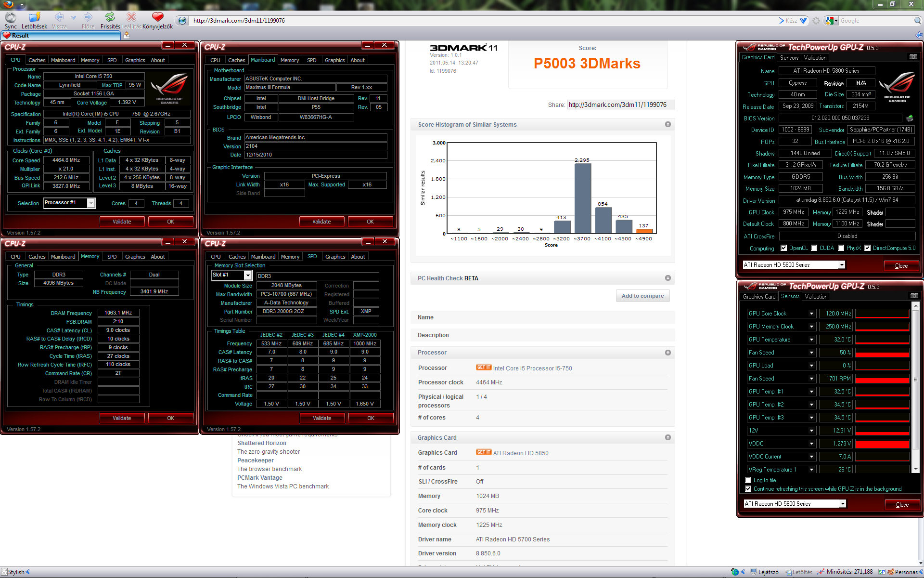Open the PCMark Vantage link
Screen dimensions: 924x578
[260, 478]
